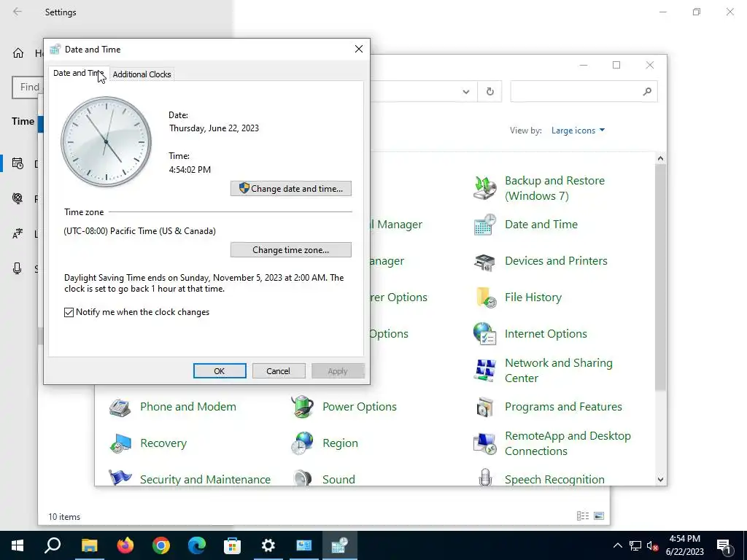Launch Microsoft Edge from the taskbar
Screen dimensions: 747x560
(197, 545)
